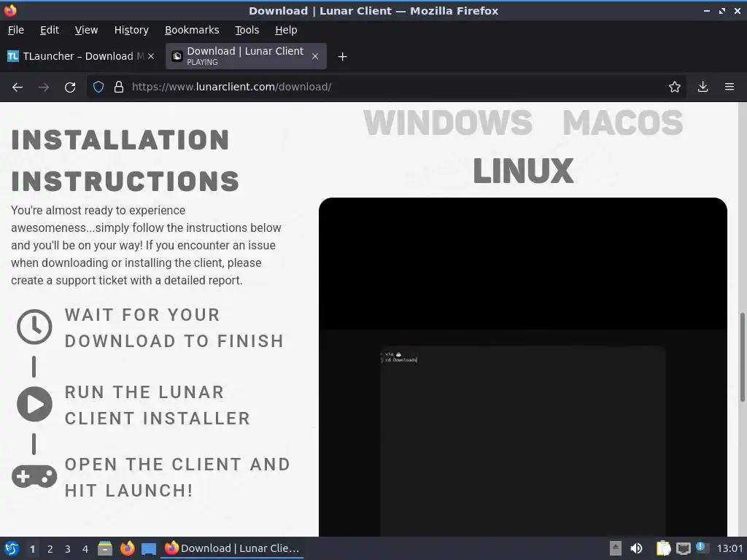The width and height of the screenshot is (747, 560).
Task: Open the Bookmarks menu
Action: (x=192, y=30)
